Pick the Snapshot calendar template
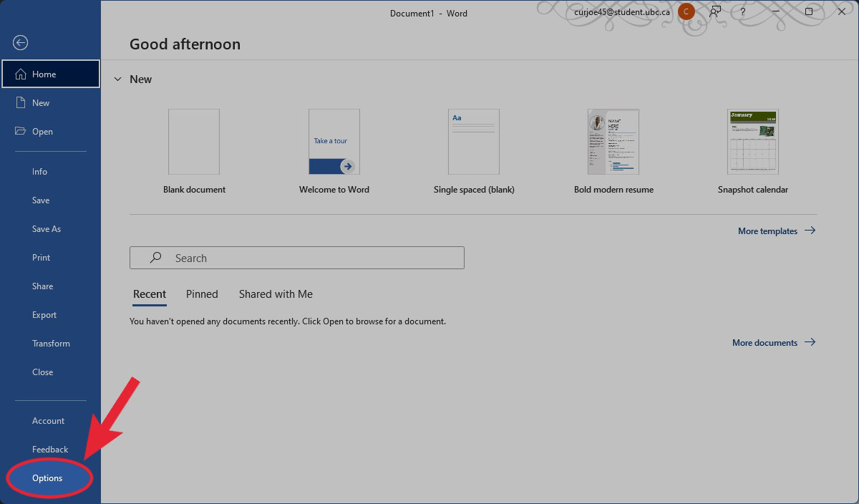The width and height of the screenshot is (859, 504). (753, 142)
